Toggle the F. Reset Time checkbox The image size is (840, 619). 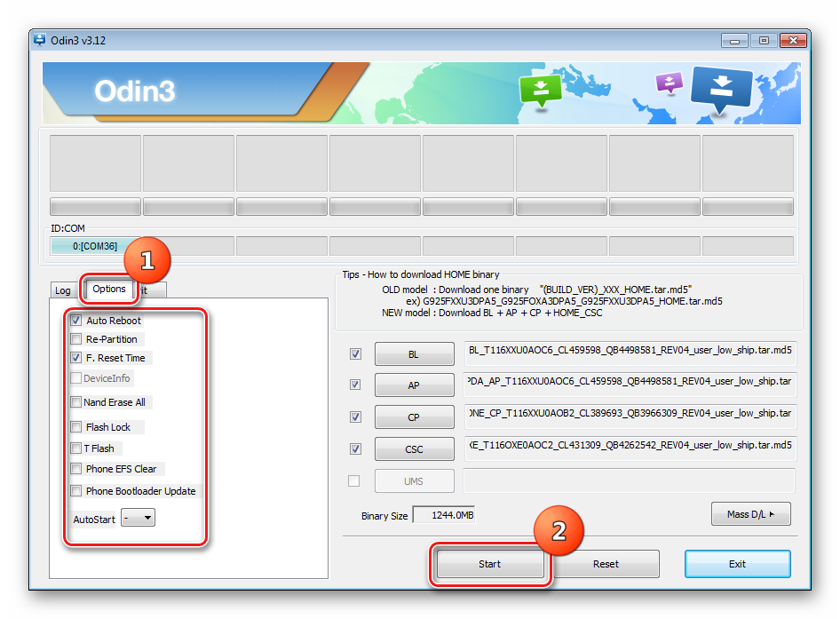coord(76,358)
